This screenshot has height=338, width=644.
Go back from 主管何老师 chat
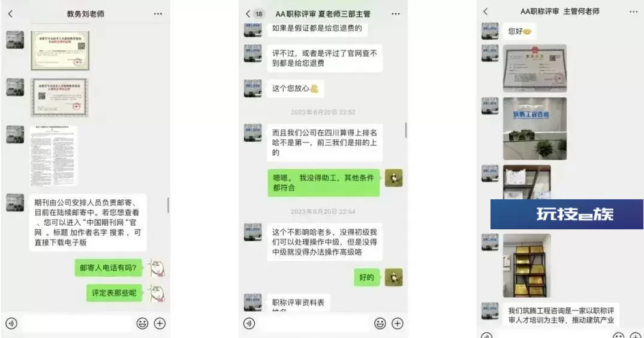[x=486, y=11]
